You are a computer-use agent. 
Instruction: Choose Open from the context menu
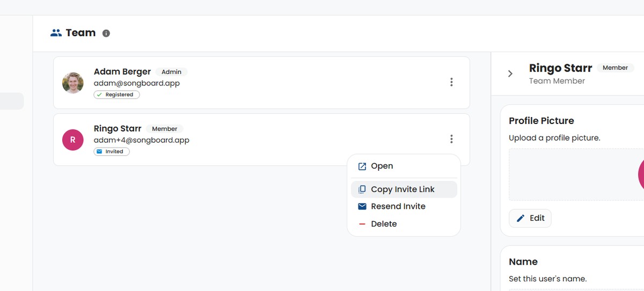(404, 166)
